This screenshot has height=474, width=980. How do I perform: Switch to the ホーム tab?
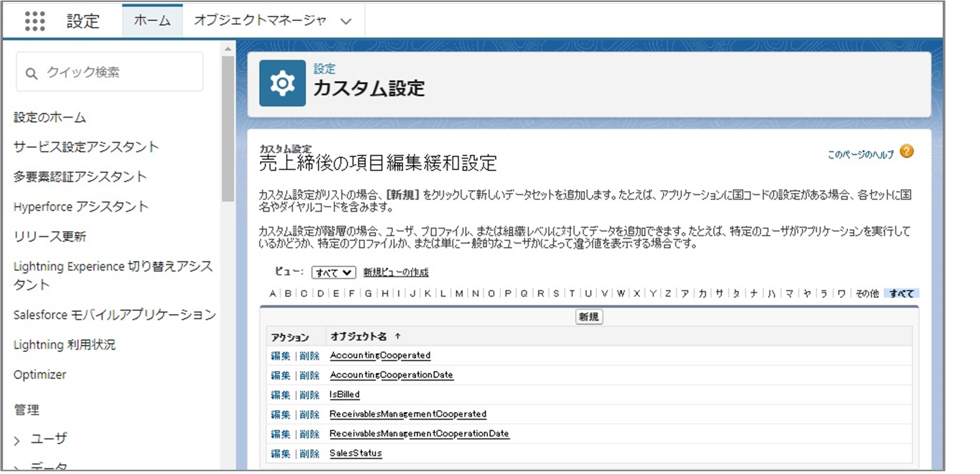pyautogui.click(x=152, y=21)
